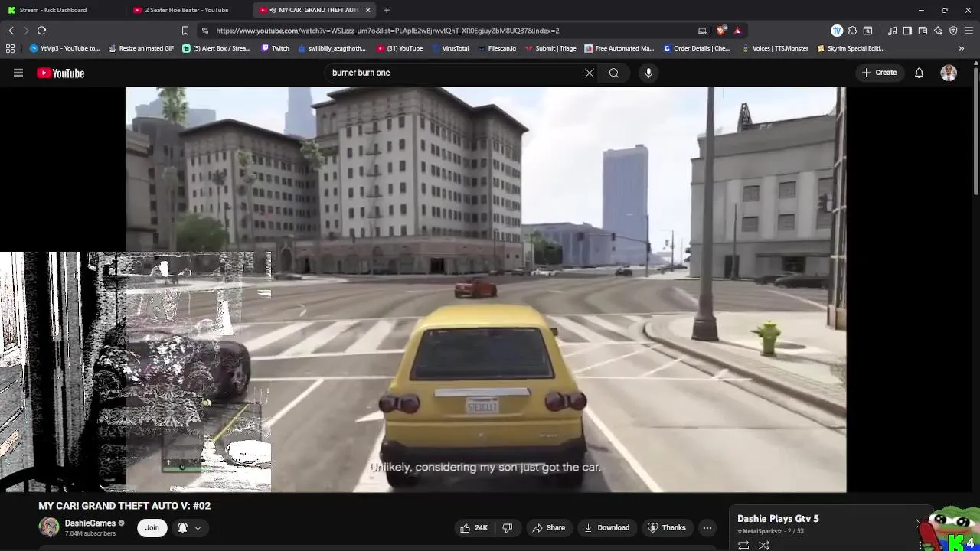Switch to 2 Seater Hoe Beater tab

tap(188, 10)
